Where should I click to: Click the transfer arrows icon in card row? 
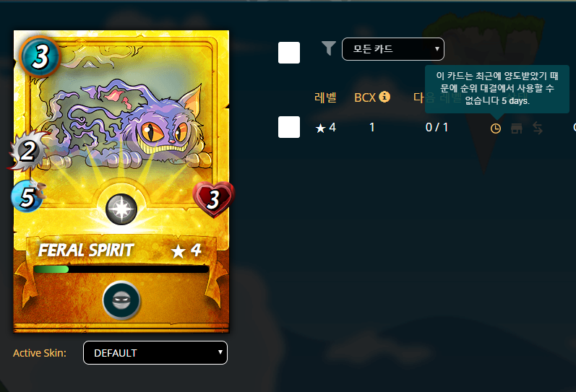538,129
